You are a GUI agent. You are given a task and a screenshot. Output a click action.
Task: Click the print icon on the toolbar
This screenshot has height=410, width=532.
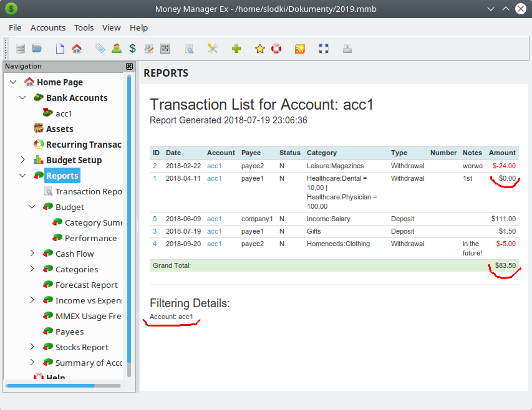tap(347, 49)
